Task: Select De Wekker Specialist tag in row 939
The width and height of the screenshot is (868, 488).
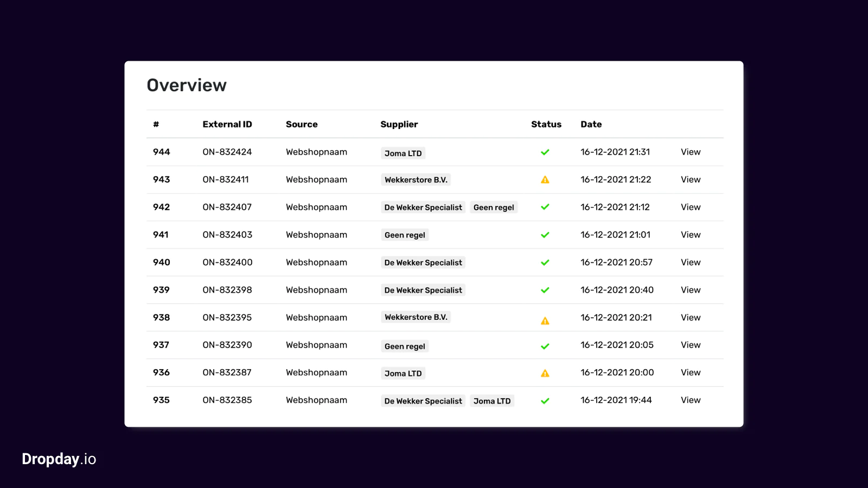Action: [423, 290]
